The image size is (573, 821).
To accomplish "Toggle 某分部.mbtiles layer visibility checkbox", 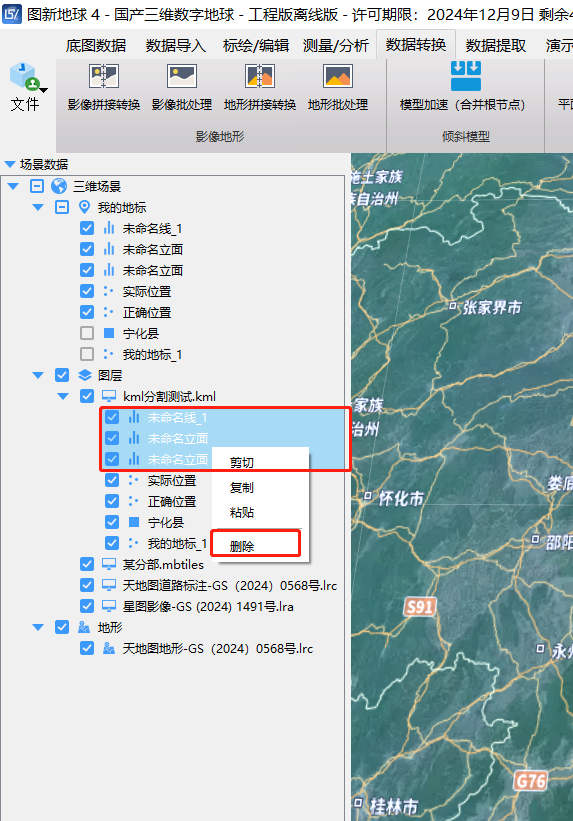I will [87, 564].
